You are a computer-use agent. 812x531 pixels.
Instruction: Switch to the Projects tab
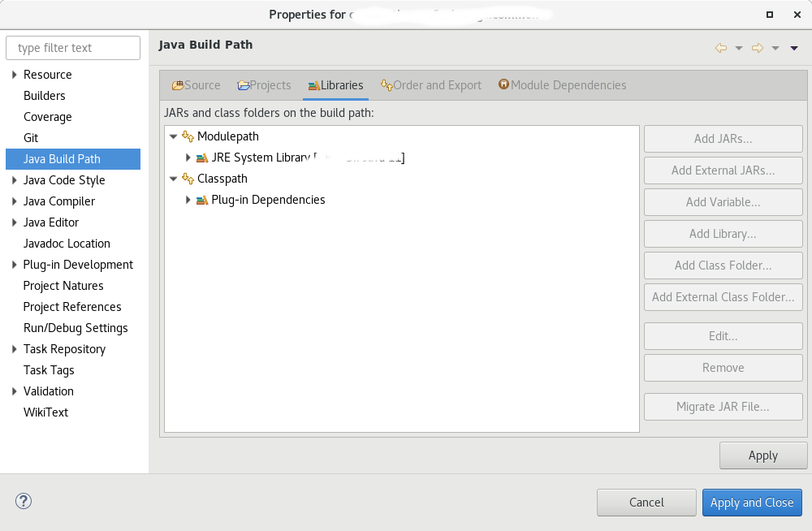click(264, 85)
